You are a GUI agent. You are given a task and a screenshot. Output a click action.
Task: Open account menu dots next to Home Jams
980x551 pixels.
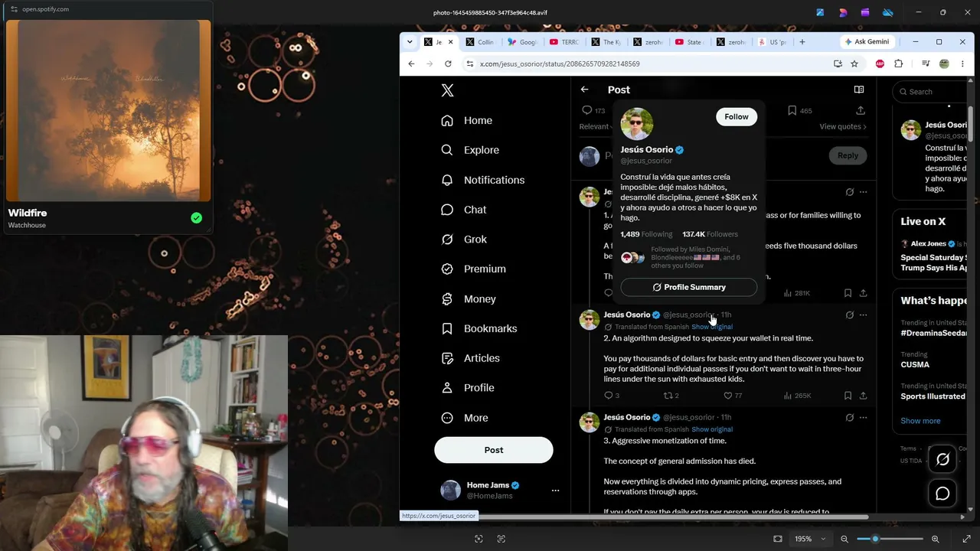[555, 491]
